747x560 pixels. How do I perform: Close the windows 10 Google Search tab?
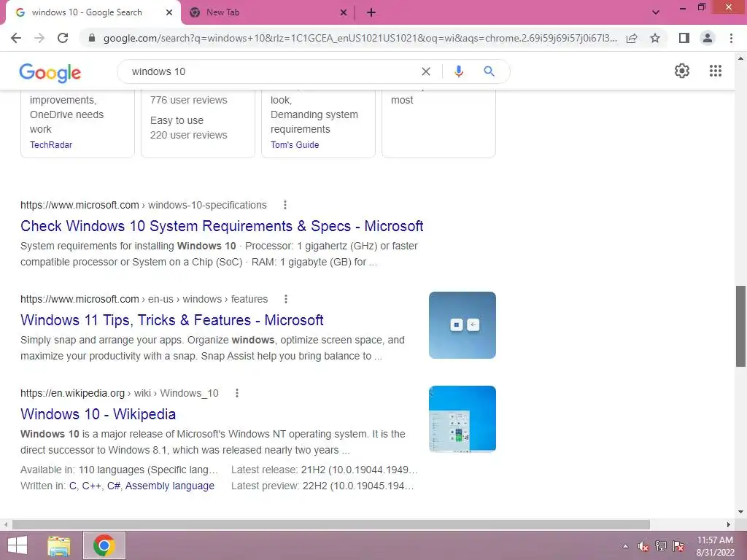[169, 12]
